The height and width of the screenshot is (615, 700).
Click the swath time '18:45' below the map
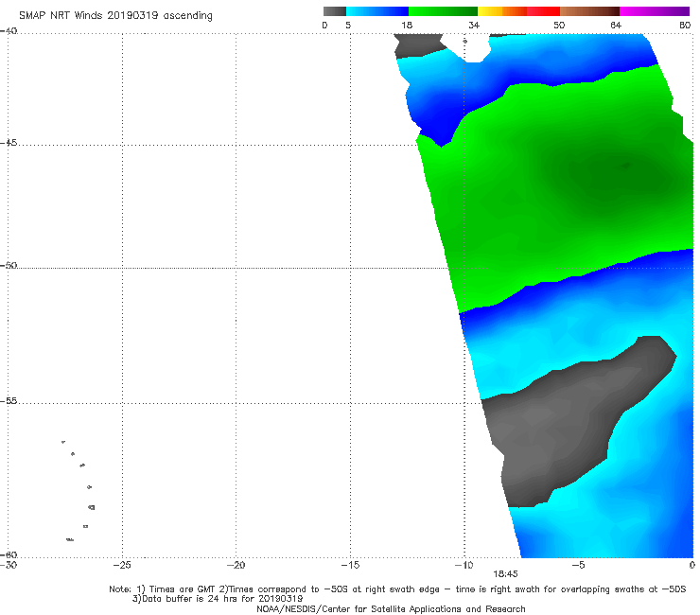505,574
